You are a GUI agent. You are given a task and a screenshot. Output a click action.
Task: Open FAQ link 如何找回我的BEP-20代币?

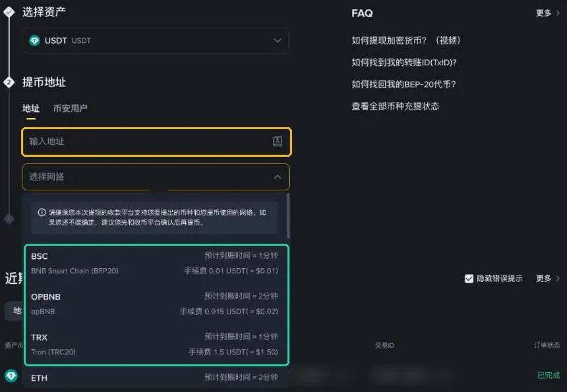(x=403, y=84)
